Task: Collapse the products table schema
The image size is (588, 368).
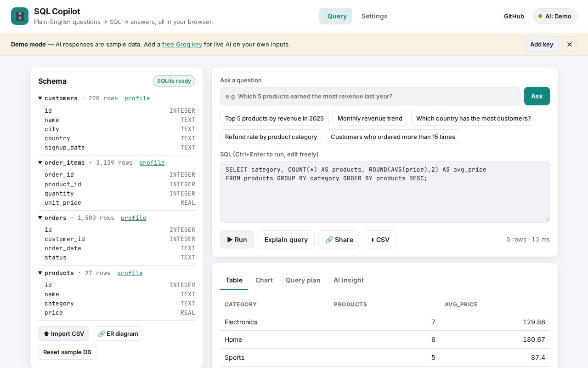Action: [40, 273]
